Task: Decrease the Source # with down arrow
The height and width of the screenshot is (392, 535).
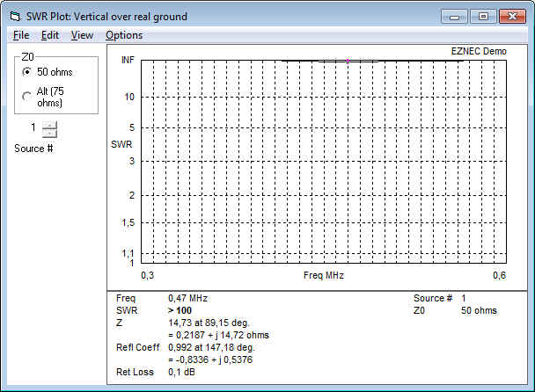Action: pos(50,134)
